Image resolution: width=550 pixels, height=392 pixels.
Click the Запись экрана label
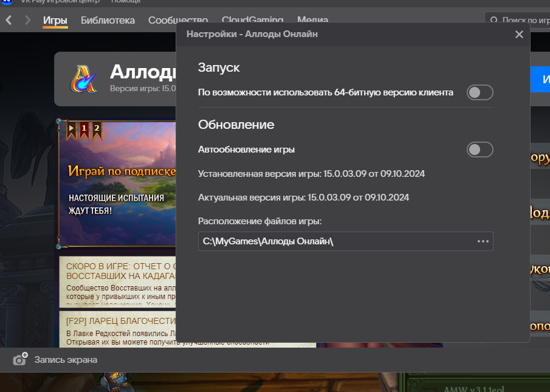click(66, 360)
